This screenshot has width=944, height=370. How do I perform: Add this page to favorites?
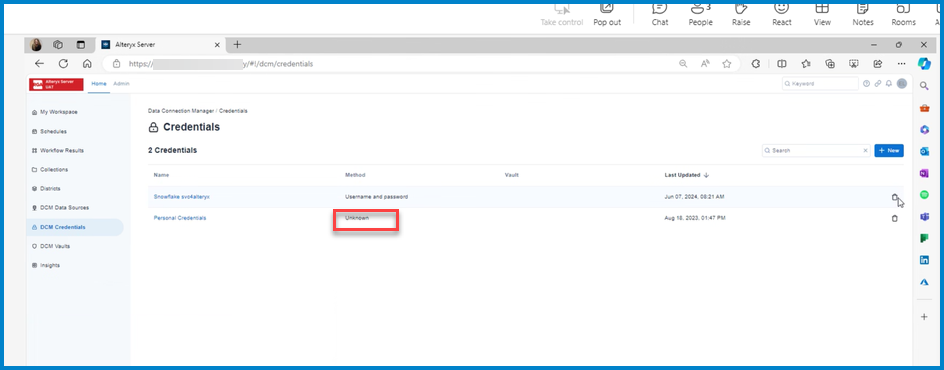pyautogui.click(x=727, y=64)
